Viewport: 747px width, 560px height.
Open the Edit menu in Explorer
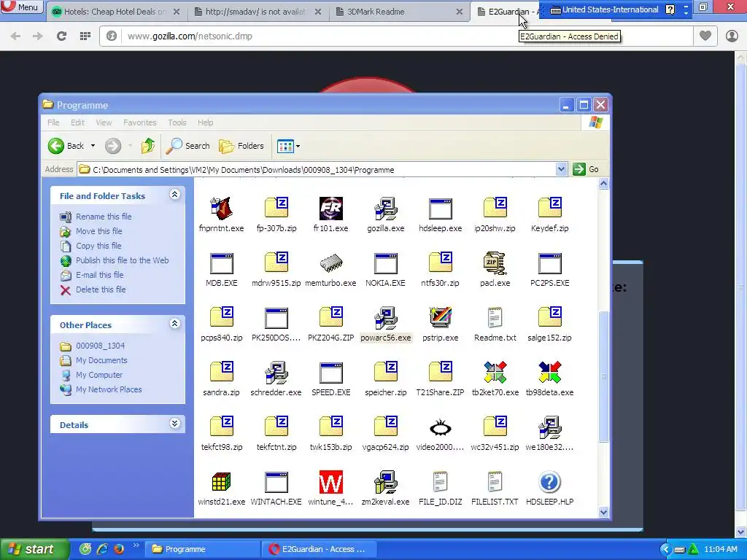point(77,122)
